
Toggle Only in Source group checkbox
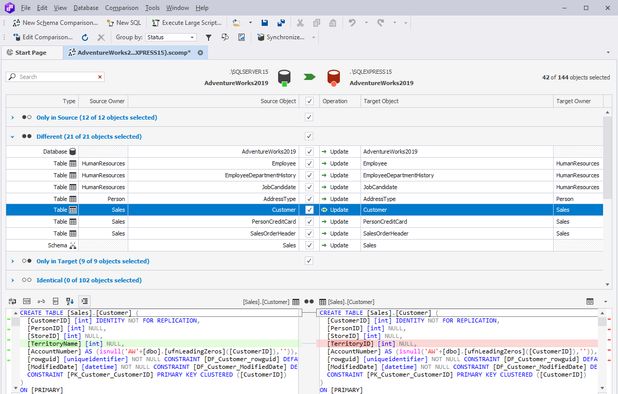click(x=309, y=117)
